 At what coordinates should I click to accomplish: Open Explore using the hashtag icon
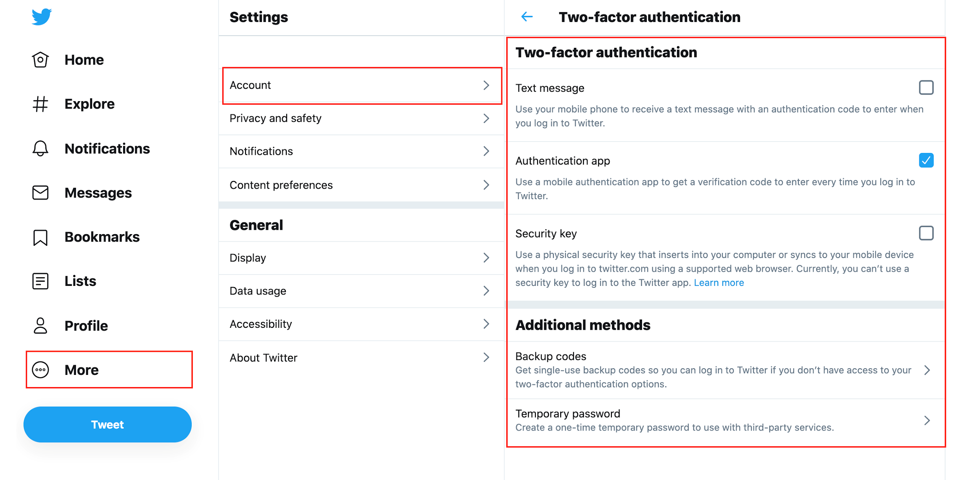pos(40,104)
